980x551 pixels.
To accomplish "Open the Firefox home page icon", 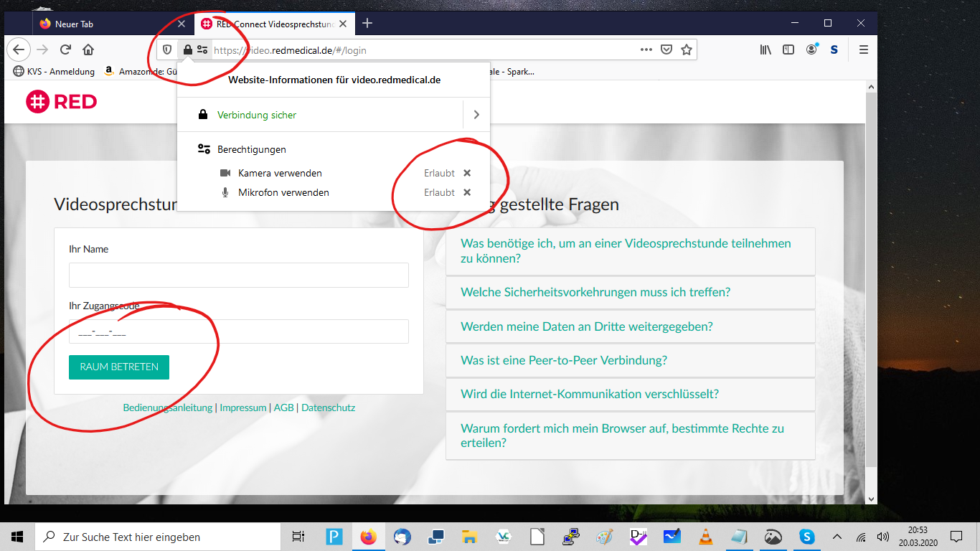I will pyautogui.click(x=88, y=50).
